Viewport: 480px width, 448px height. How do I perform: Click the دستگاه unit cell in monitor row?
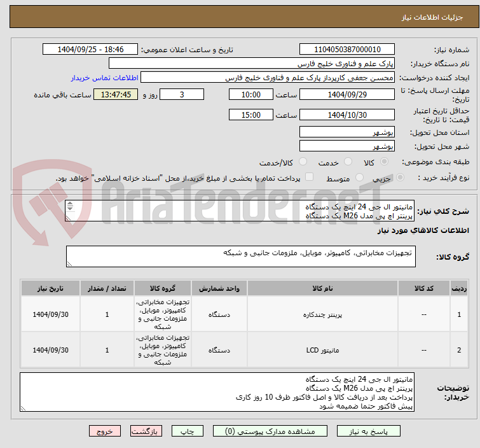pyautogui.click(x=219, y=350)
